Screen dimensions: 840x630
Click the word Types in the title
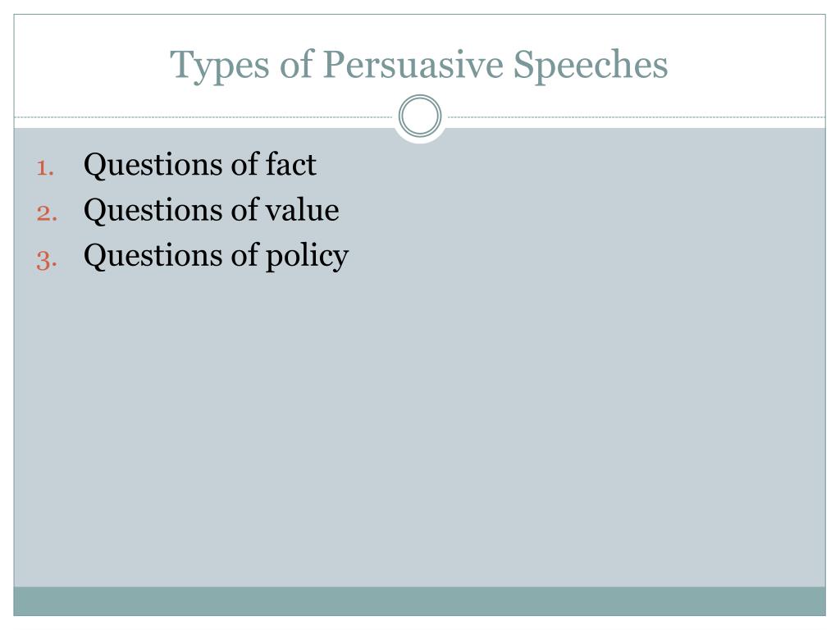220,66
